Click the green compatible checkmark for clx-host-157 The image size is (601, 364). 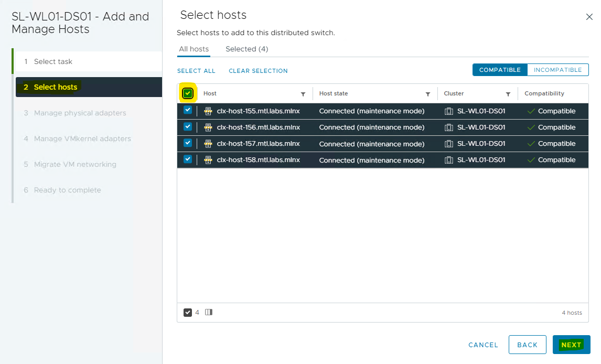pos(531,144)
